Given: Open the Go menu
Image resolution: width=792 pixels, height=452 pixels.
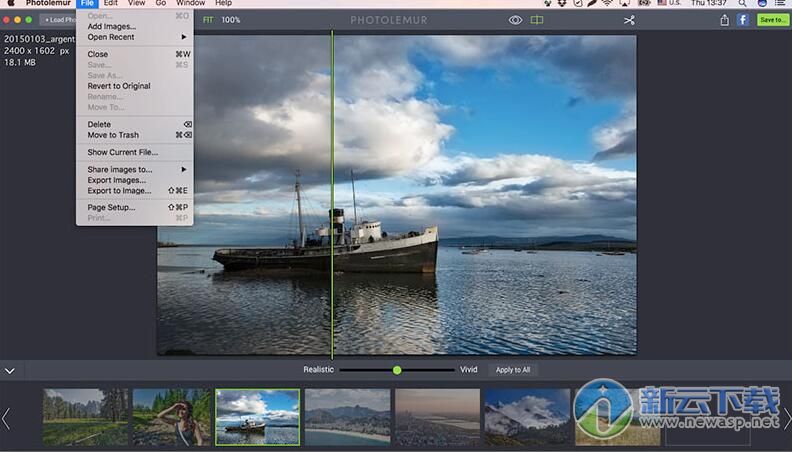Looking at the screenshot, I should tap(161, 3).
